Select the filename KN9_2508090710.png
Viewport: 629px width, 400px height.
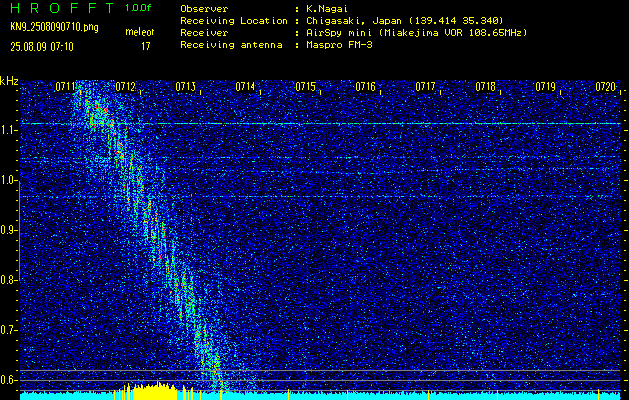tap(54, 27)
